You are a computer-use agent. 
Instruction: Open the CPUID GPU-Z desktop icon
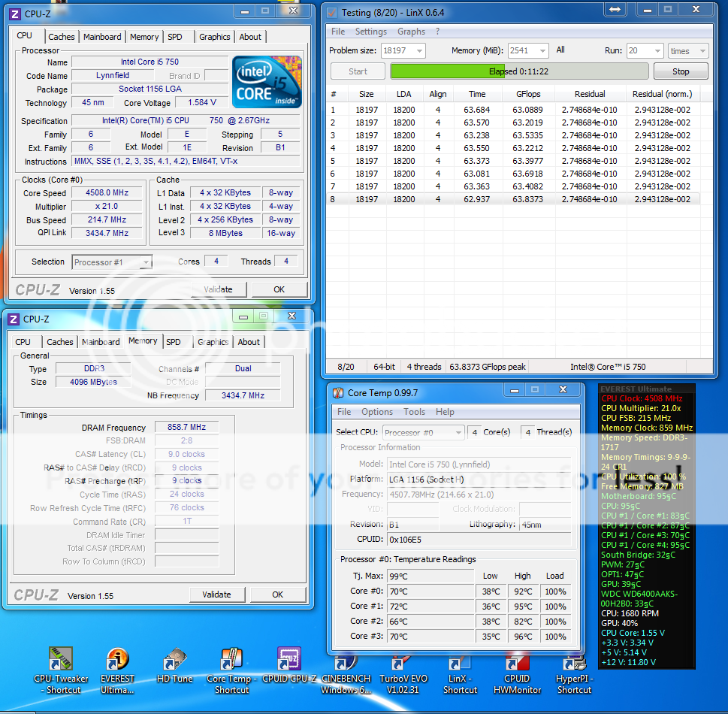coord(289,661)
